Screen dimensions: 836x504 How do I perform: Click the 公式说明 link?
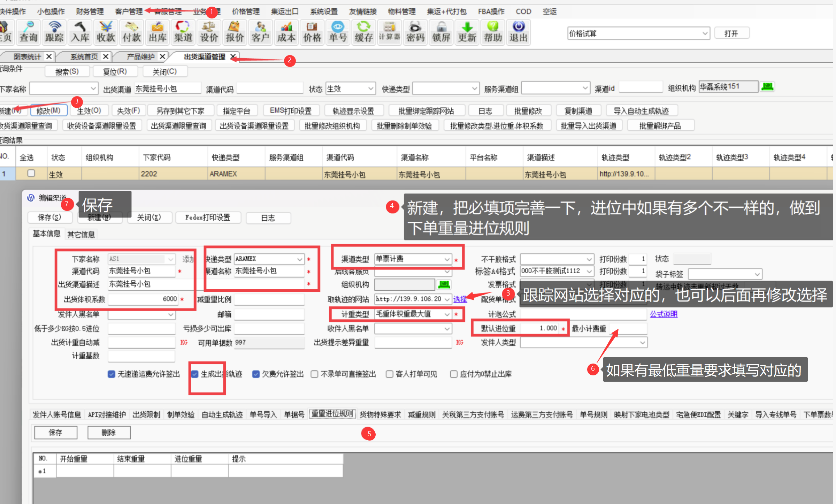664,314
